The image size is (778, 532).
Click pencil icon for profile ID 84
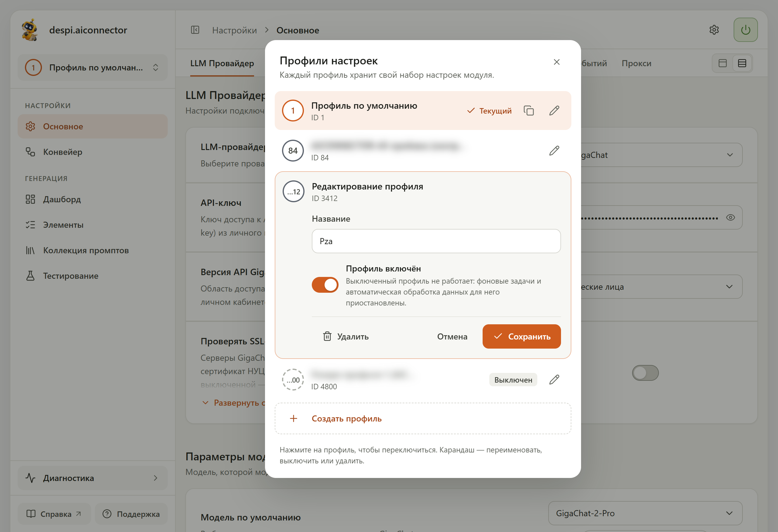tap(554, 151)
